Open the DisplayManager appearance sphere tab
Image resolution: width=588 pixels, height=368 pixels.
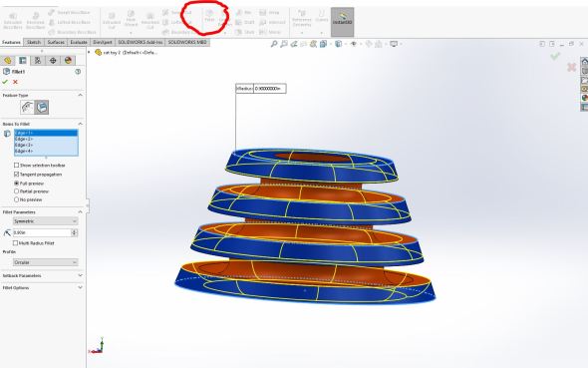click(x=68, y=61)
